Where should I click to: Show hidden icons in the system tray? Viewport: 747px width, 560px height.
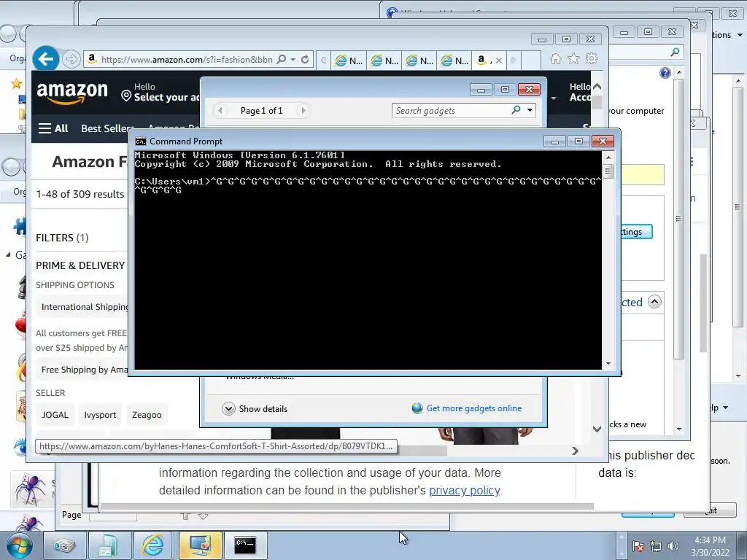(x=622, y=545)
